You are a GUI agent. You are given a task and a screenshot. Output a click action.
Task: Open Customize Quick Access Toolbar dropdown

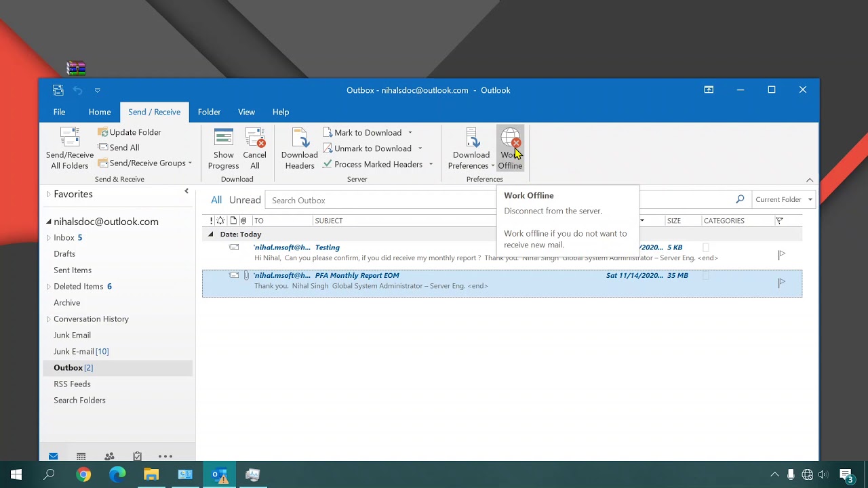coord(97,90)
